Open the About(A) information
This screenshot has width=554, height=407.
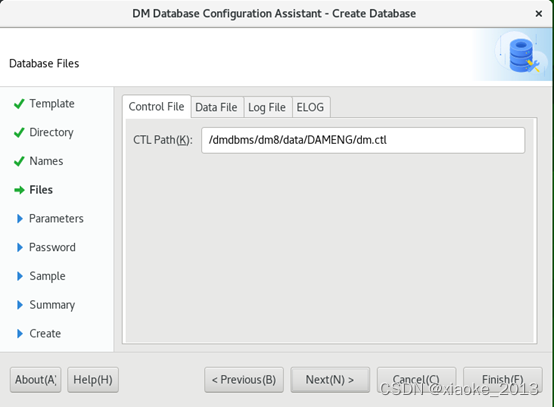35,380
